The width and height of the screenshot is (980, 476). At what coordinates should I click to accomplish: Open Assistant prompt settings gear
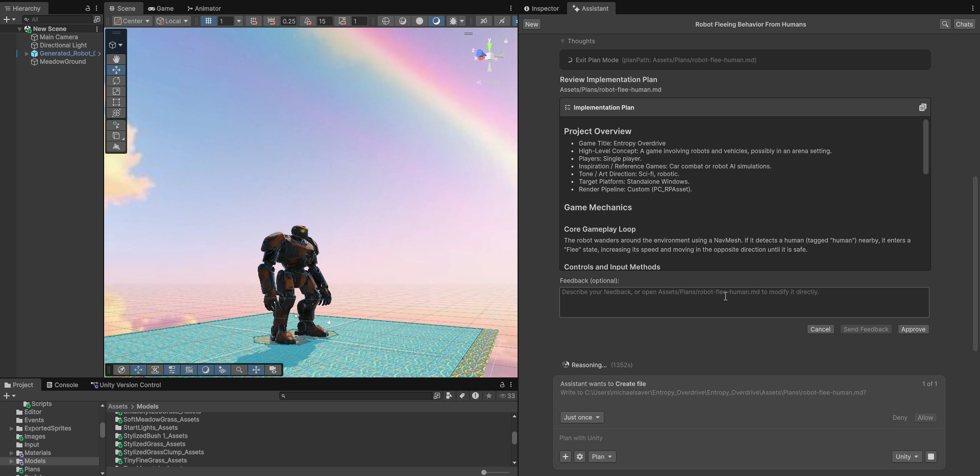pos(580,457)
